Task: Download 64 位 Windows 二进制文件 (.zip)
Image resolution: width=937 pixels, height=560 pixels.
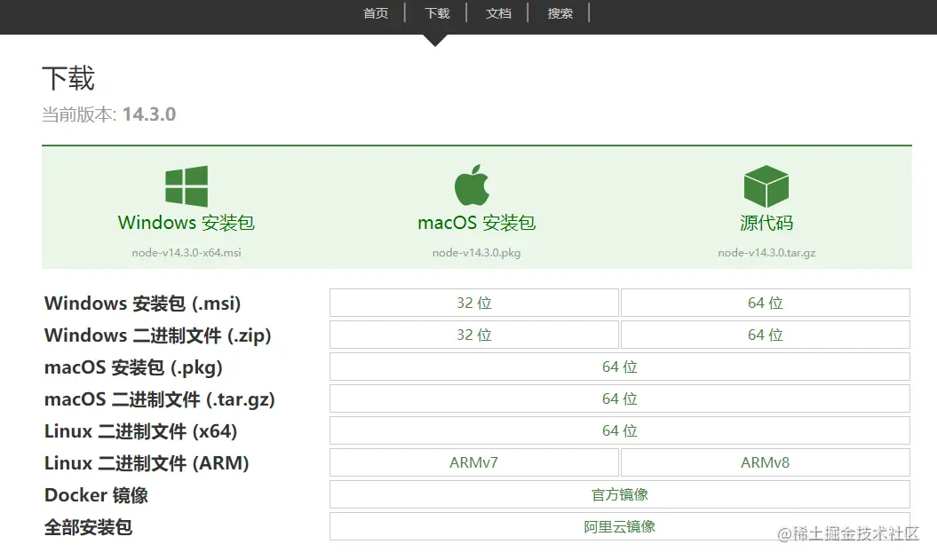Action: pos(766,335)
